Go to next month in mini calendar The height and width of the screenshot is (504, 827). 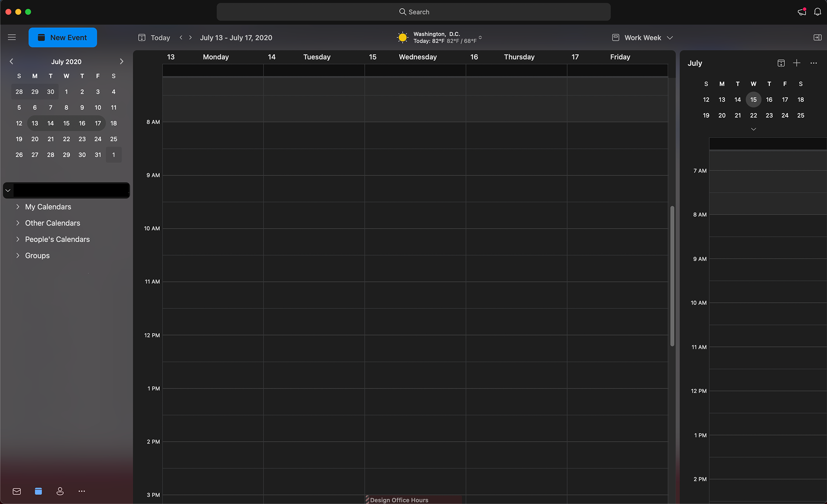tap(121, 62)
